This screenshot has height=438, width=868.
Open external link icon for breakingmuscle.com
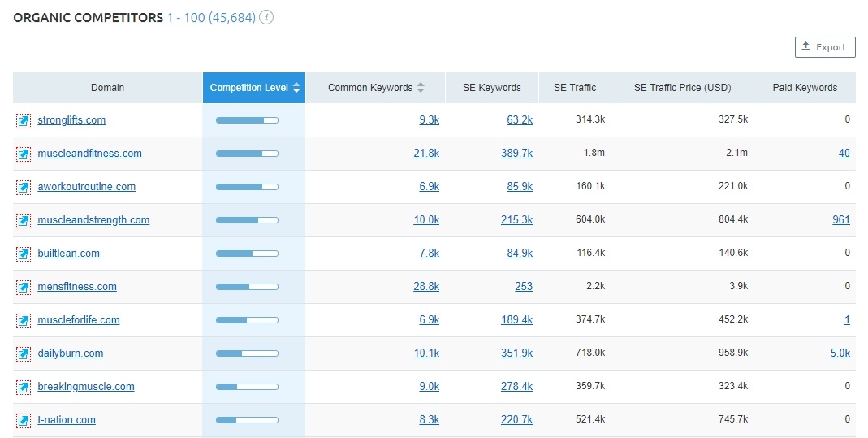point(24,387)
